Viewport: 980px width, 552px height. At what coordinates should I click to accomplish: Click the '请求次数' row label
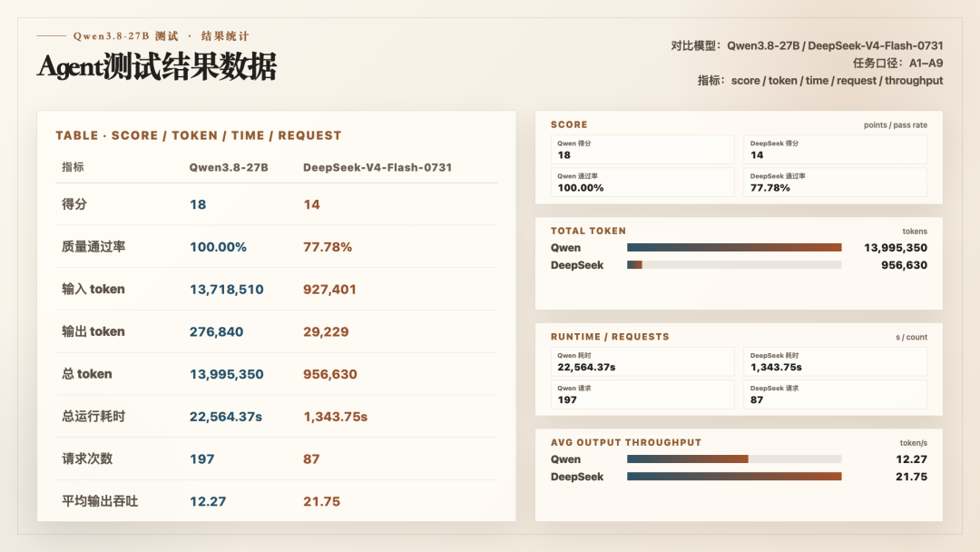(x=87, y=458)
